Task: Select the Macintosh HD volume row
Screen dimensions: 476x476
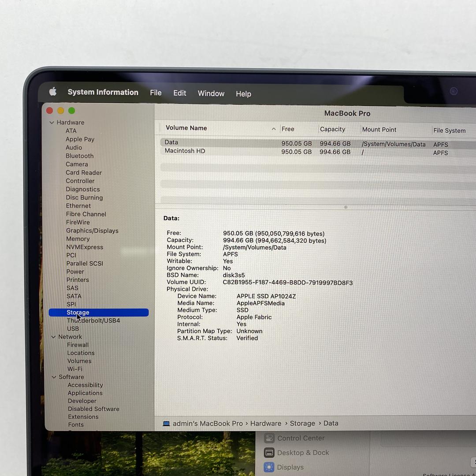Action: (185, 151)
